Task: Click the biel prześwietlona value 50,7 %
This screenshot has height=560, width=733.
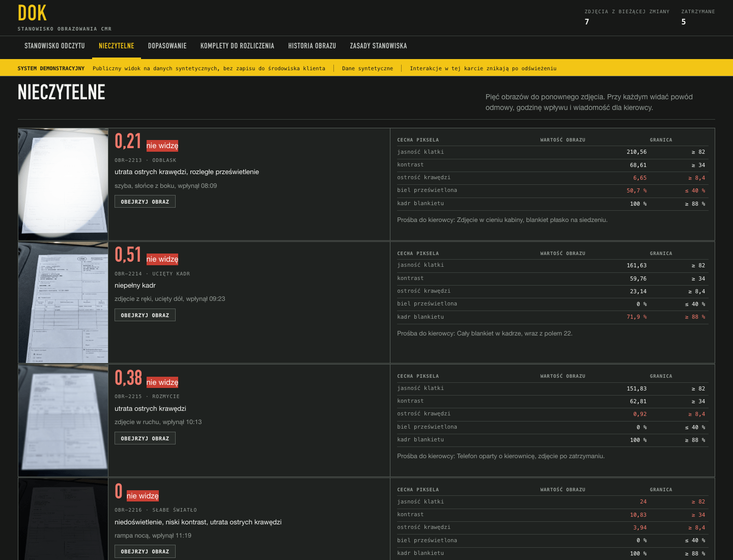Action: (x=636, y=190)
